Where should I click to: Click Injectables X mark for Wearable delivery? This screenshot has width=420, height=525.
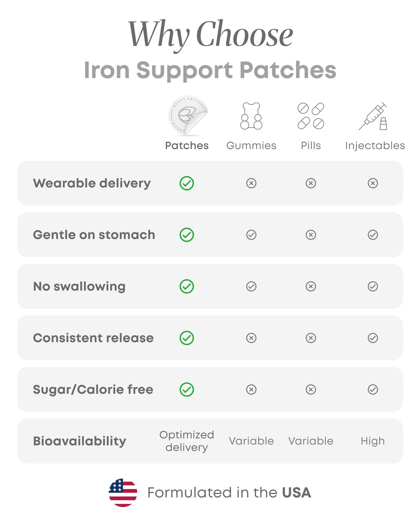click(x=373, y=183)
